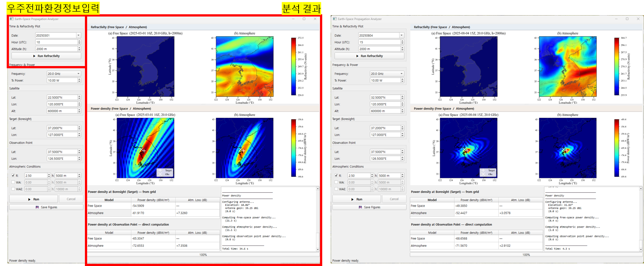Click the log panel scrollbar in the 20250804 window
The width and height of the screenshot is (644, 266).
click(x=641, y=220)
